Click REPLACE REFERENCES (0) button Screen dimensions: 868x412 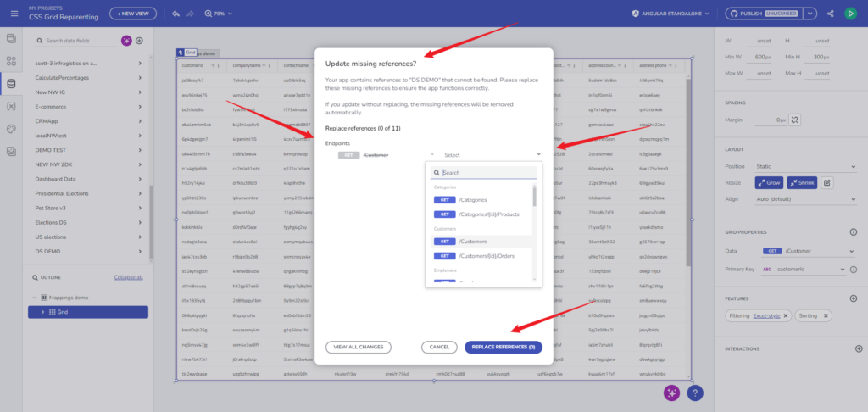click(504, 347)
